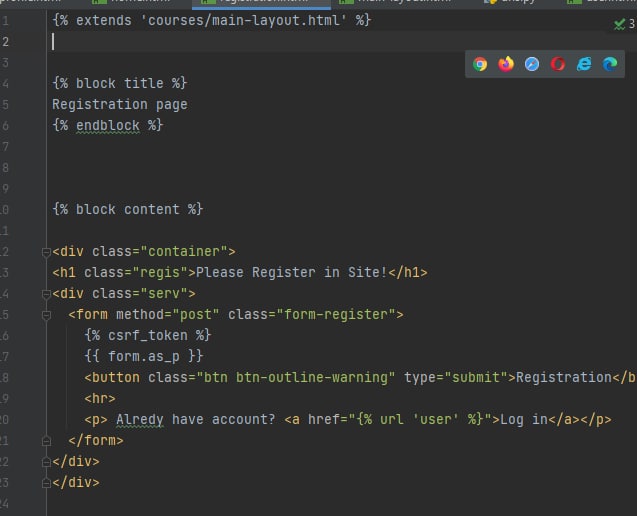Open preview in Chrome browser
This screenshot has width=637, height=516.
480,64
